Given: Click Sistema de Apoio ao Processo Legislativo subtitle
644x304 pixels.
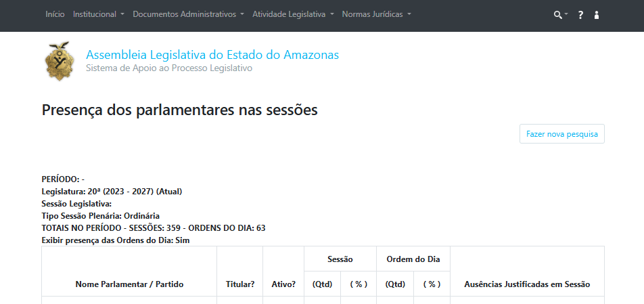Looking at the screenshot, I should [169, 68].
